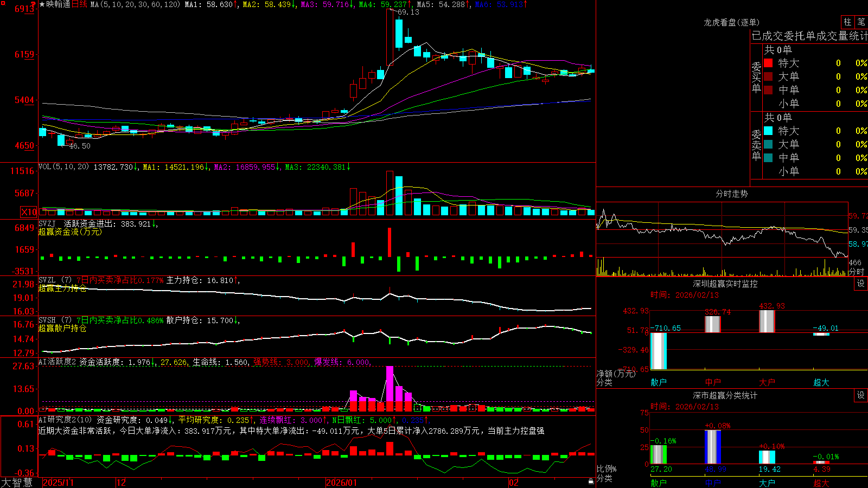Click the 柱 (bar) display button
This screenshot has width=868, height=488.
pyautogui.click(x=847, y=22)
